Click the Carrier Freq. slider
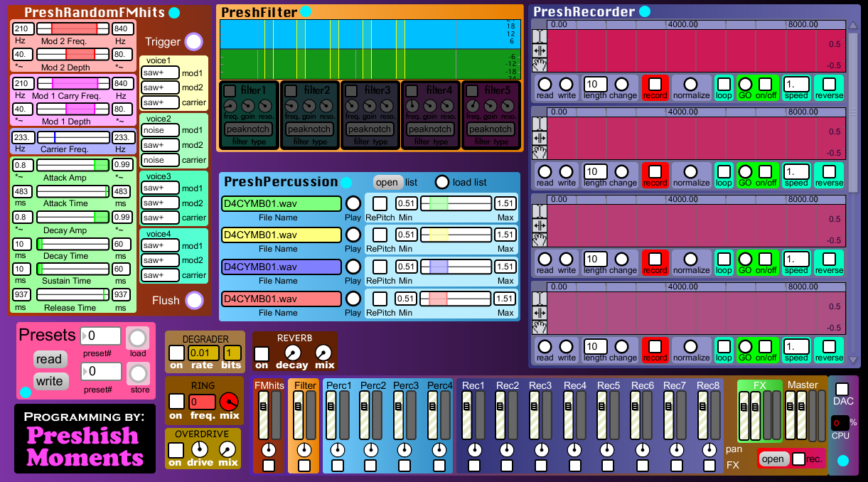The image size is (868, 482). (73, 137)
